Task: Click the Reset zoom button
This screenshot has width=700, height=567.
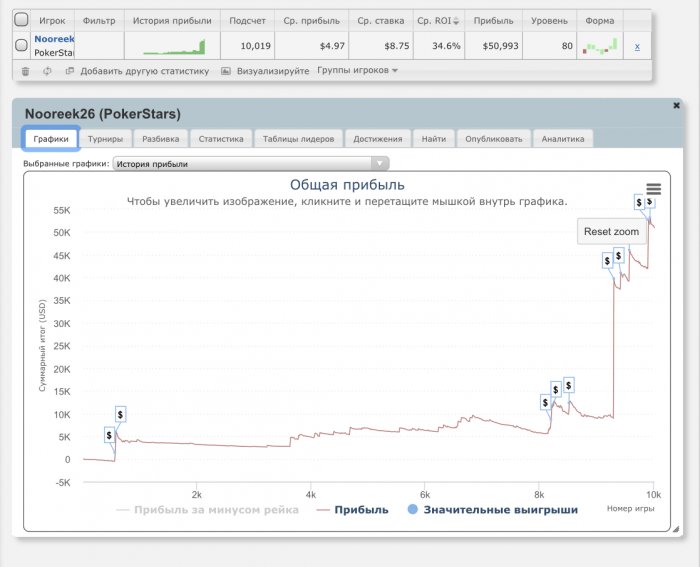Action: pos(611,231)
